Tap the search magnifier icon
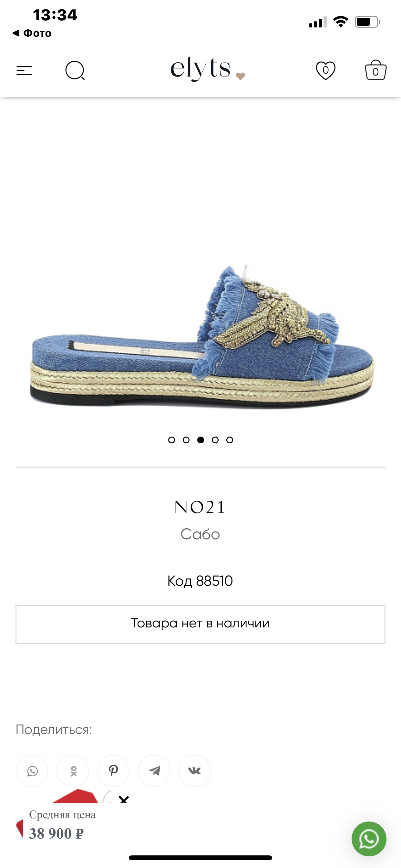 click(x=75, y=70)
